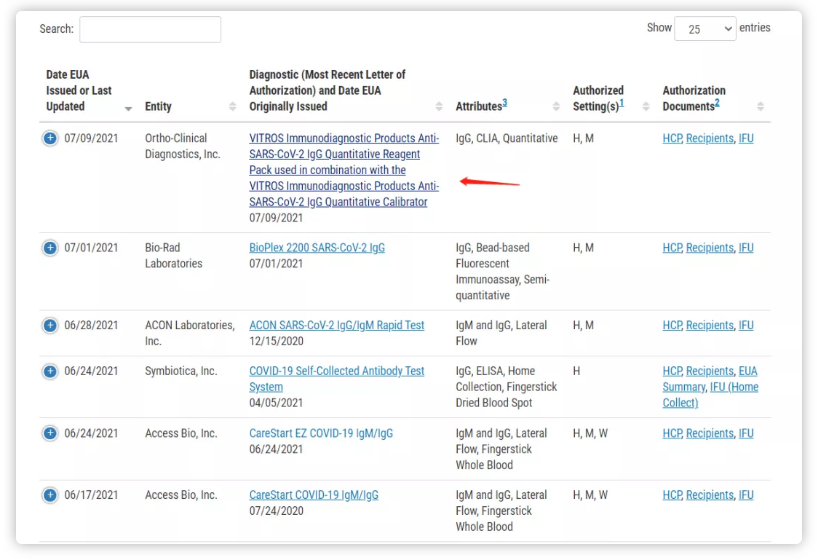Select the 06/28/2021 date cell

[x=91, y=326]
